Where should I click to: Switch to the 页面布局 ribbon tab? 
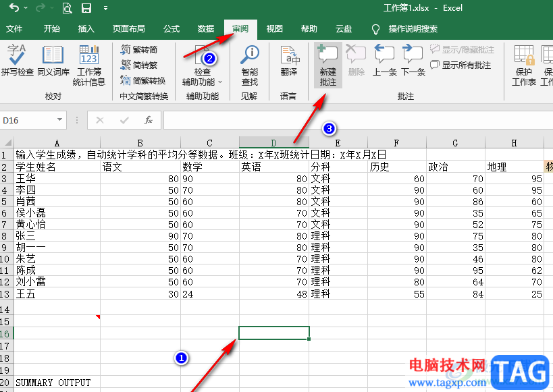tap(129, 28)
